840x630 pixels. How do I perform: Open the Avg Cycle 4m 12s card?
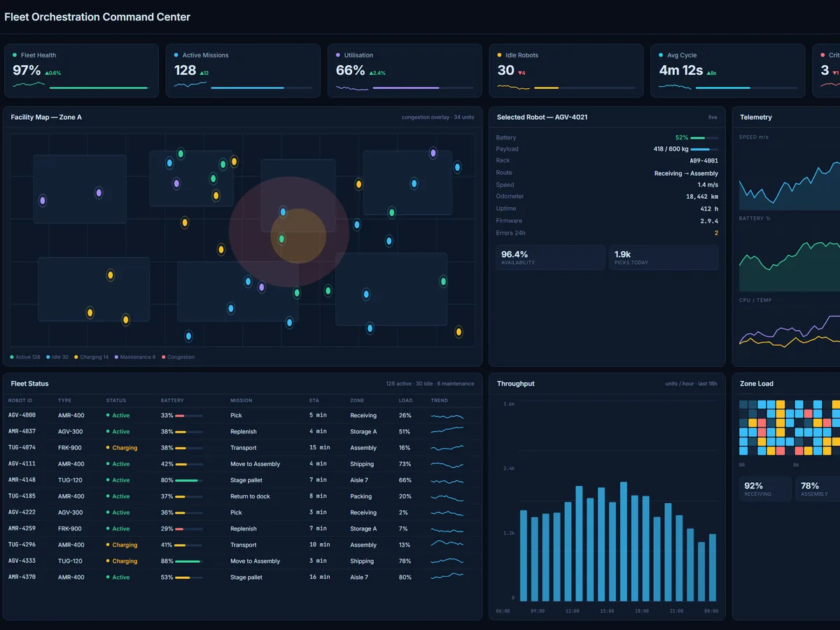tap(727, 71)
